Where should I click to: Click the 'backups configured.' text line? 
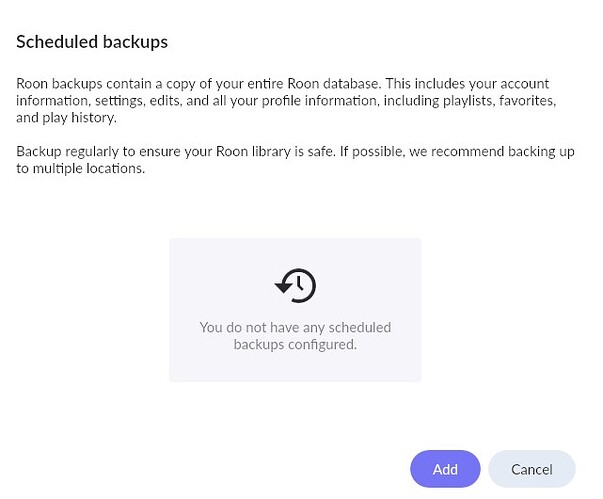(295, 344)
